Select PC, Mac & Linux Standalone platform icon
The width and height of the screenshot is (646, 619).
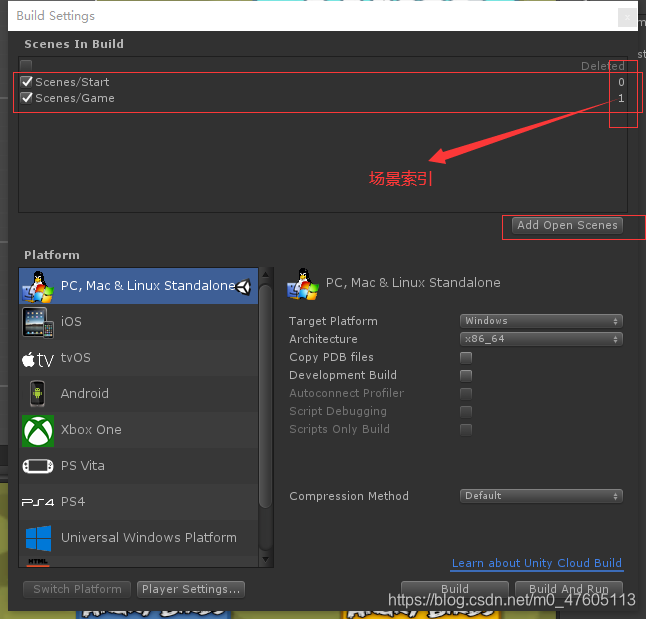[38, 286]
